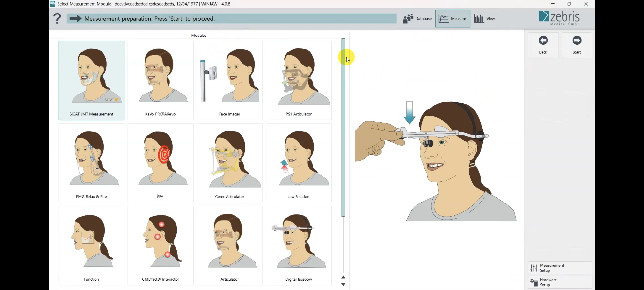
Task: Click the modules list scroll-up arrow
Action: tap(343, 277)
